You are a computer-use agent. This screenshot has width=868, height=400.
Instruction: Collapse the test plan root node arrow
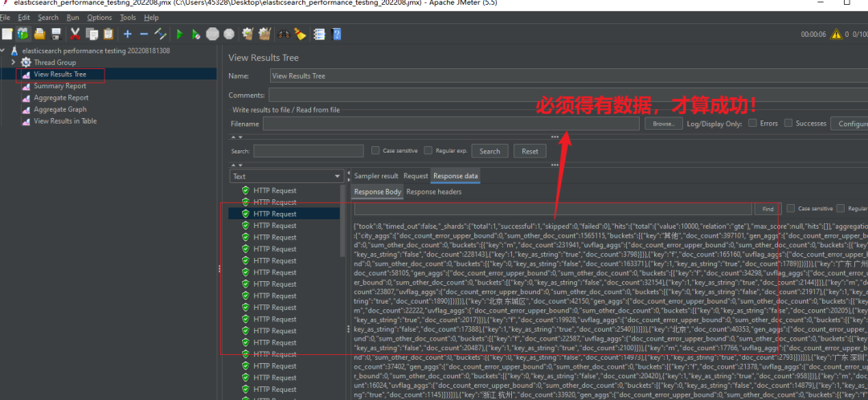3,51
